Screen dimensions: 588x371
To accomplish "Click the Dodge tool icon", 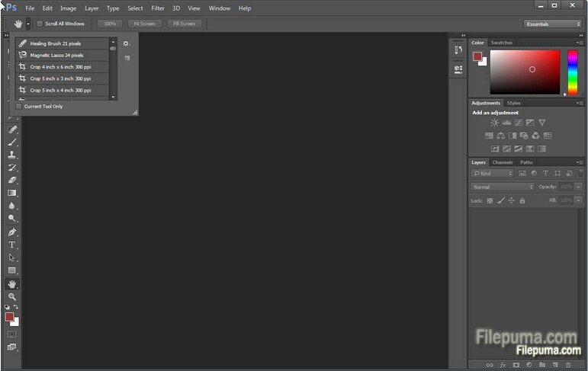I will click(12, 219).
